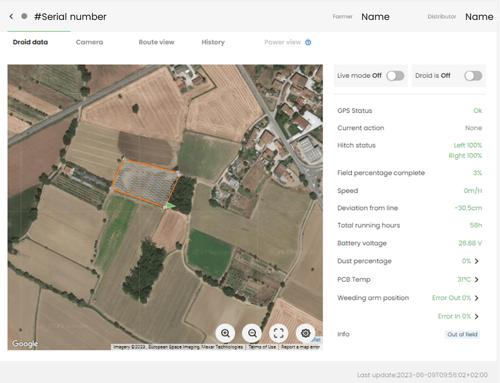Click the Farmer Name field
Screen dimensions: 500x383
coord(375,17)
